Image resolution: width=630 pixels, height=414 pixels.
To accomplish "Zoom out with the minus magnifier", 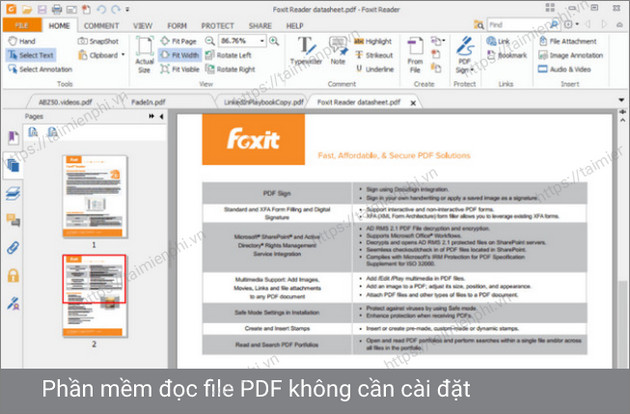I will (x=210, y=41).
